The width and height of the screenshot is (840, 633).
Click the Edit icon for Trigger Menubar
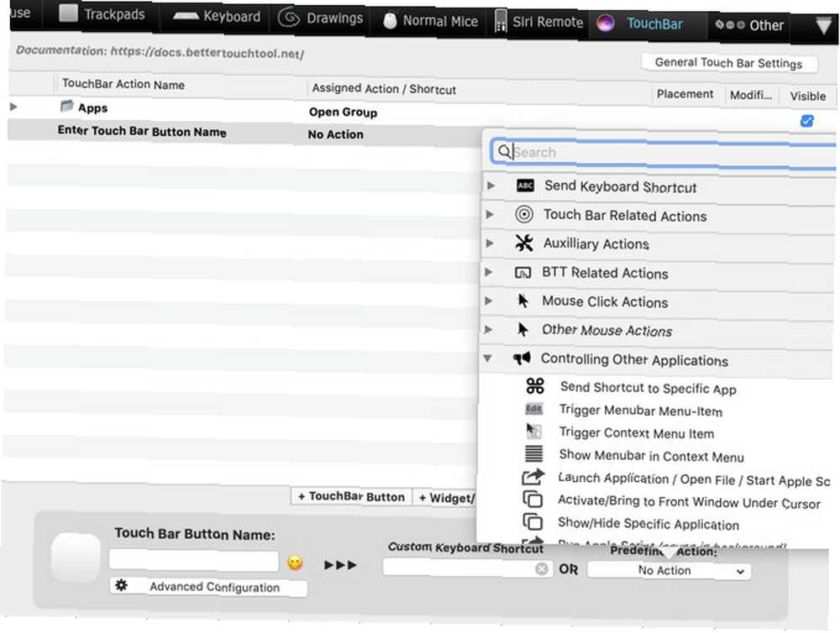pos(533,409)
